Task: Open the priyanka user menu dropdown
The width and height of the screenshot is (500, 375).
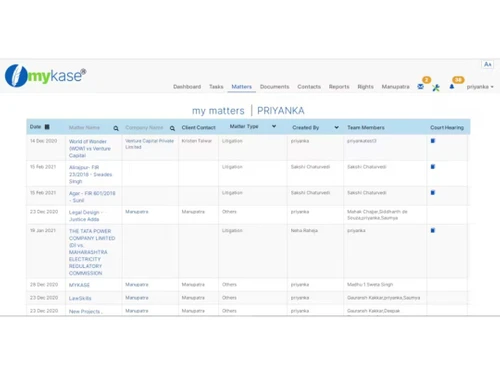Action: (x=480, y=87)
